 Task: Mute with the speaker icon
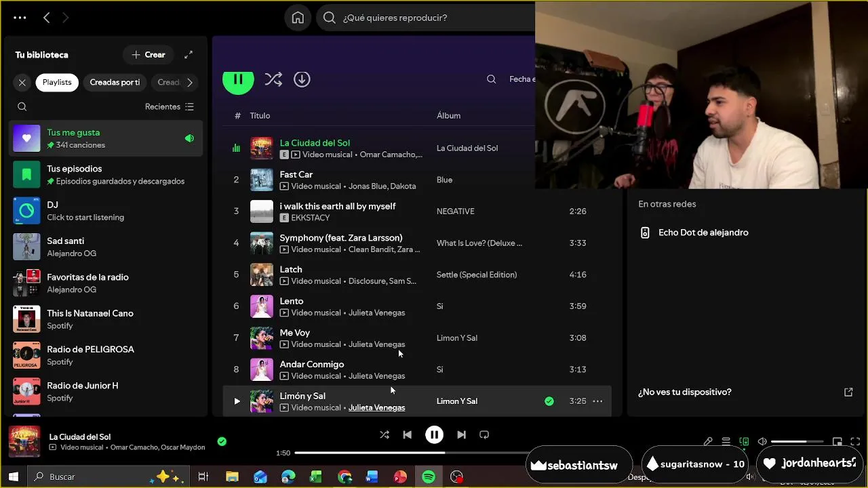(762, 442)
